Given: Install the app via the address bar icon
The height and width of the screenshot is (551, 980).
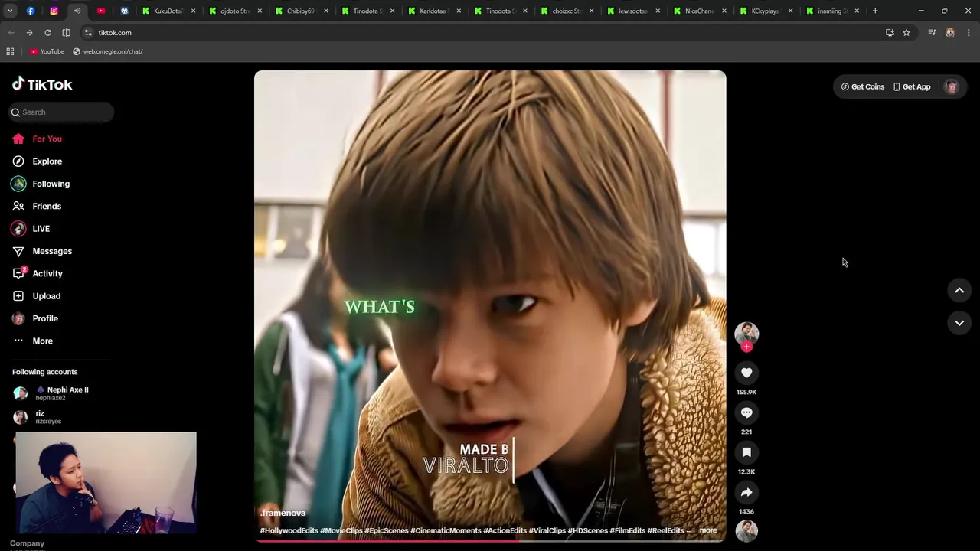Looking at the screenshot, I should (x=890, y=33).
